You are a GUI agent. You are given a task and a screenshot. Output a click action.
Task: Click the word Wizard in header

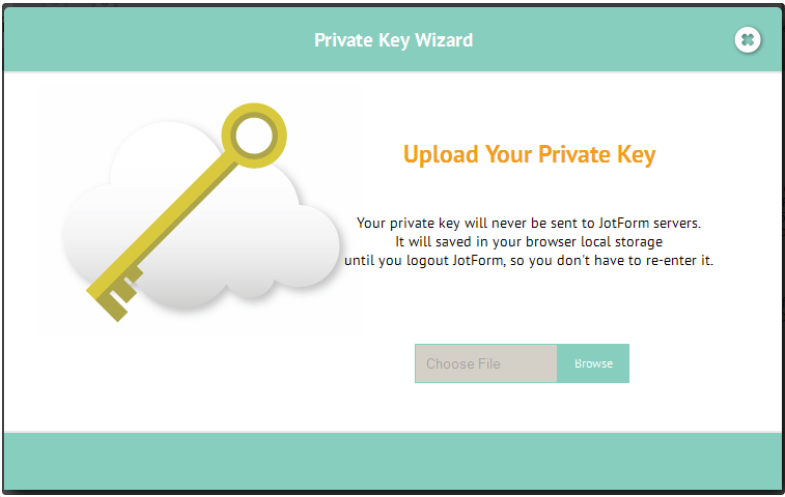pyautogui.click(x=444, y=40)
